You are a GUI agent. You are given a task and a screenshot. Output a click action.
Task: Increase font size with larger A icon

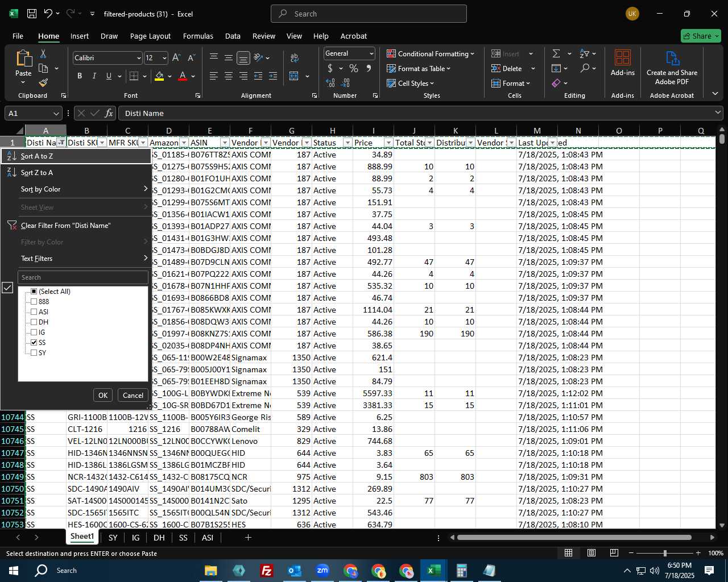click(176, 57)
